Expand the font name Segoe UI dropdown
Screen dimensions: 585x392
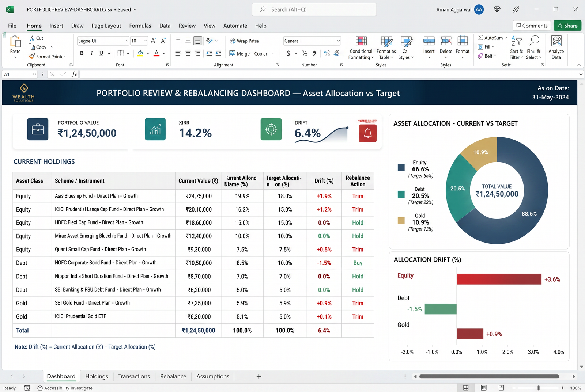127,41
